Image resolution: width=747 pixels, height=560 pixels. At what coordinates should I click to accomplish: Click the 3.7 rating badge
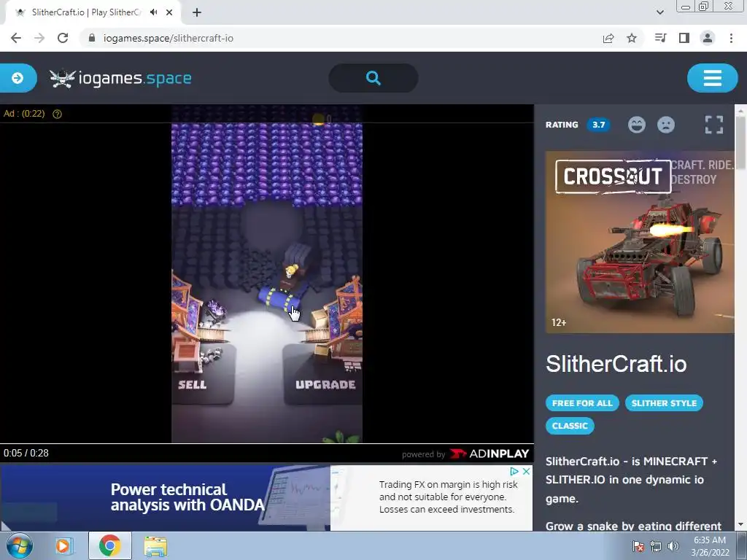pyautogui.click(x=598, y=125)
